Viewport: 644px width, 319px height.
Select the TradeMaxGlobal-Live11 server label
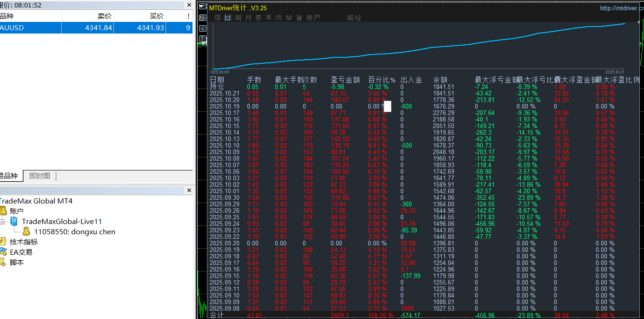coord(62,221)
